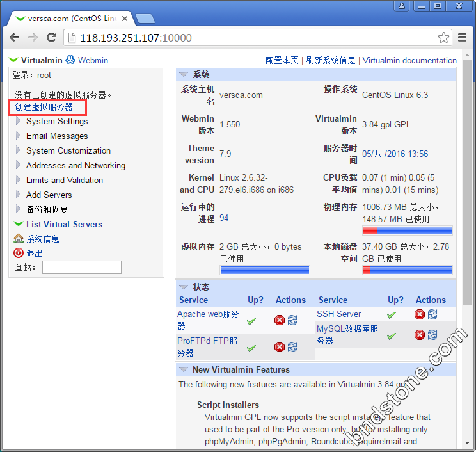
Task: Open ProFTPd FTP服务器 link
Action: [x=207, y=346]
